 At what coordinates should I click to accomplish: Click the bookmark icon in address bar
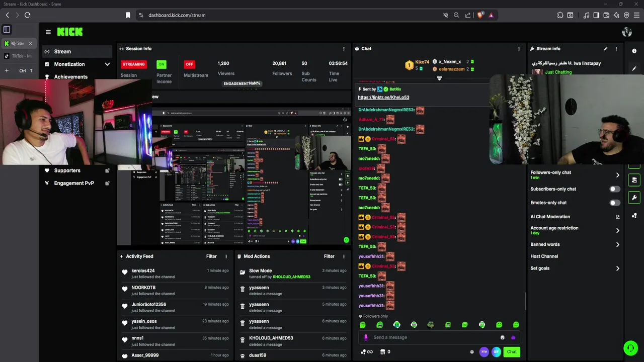(128, 15)
